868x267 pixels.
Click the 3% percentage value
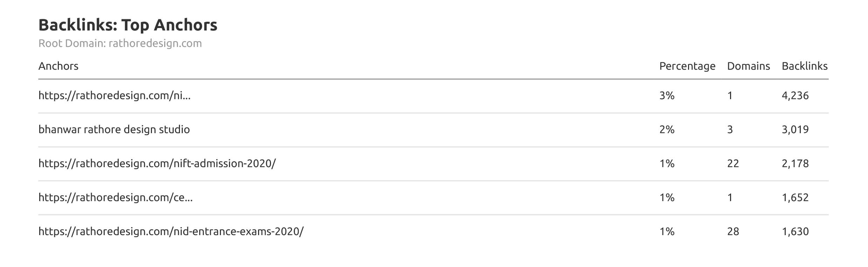click(667, 96)
